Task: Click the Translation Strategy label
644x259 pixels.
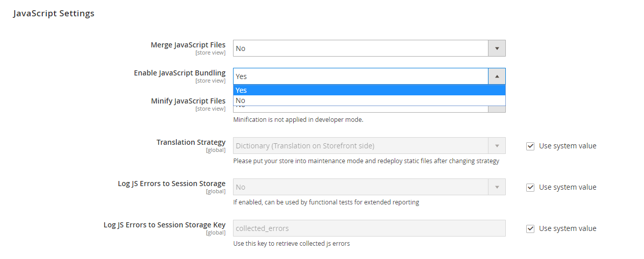Action: (x=191, y=142)
